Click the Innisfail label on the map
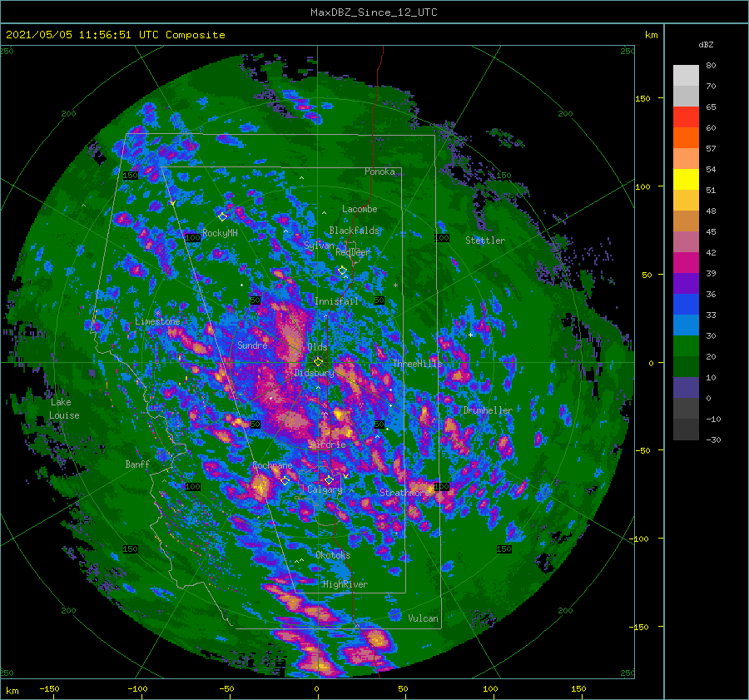The width and height of the screenshot is (749, 700). click(336, 301)
